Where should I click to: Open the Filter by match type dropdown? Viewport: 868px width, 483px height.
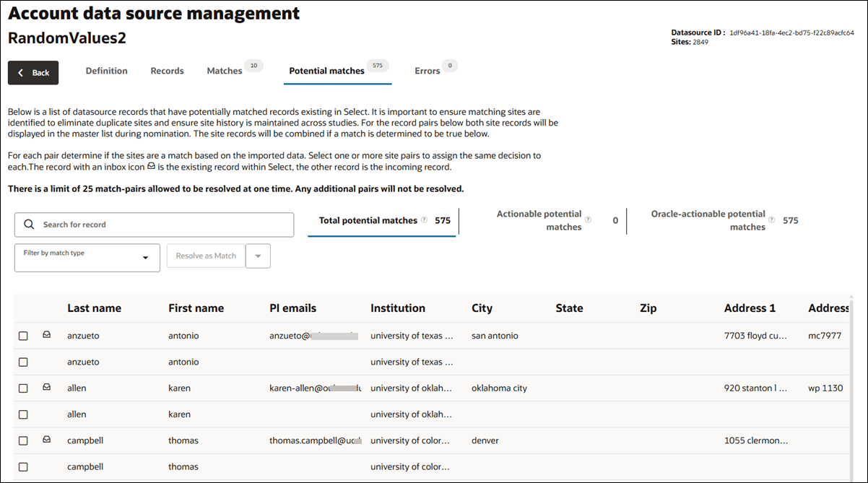pyautogui.click(x=87, y=257)
